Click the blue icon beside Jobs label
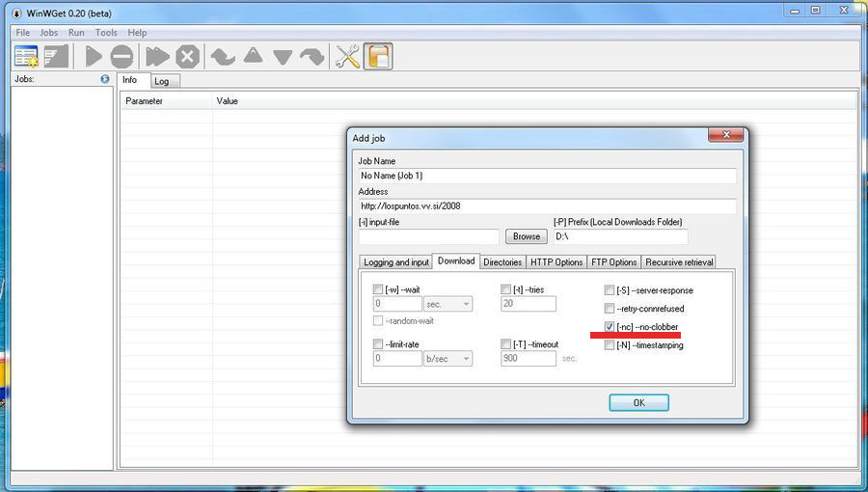 pyautogui.click(x=105, y=79)
